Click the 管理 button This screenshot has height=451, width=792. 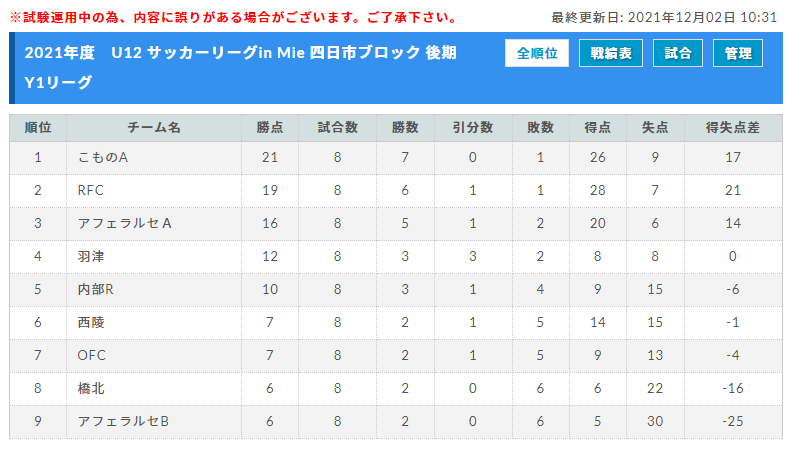[x=737, y=53]
